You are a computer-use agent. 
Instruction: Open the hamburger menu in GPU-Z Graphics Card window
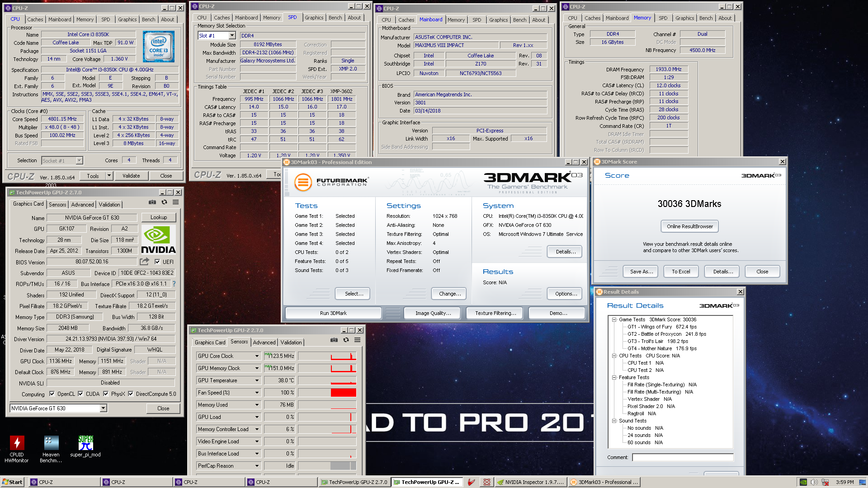[x=175, y=202]
